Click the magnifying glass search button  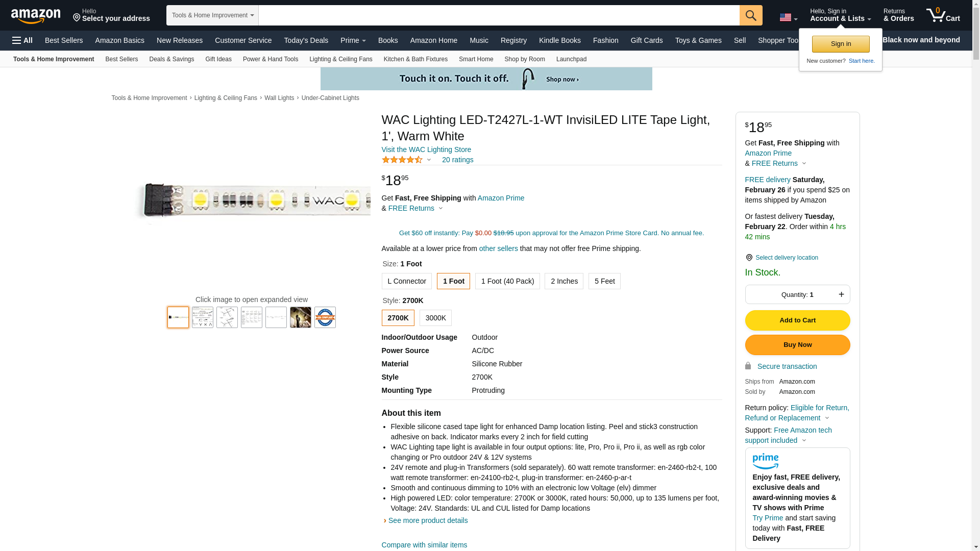[750, 15]
